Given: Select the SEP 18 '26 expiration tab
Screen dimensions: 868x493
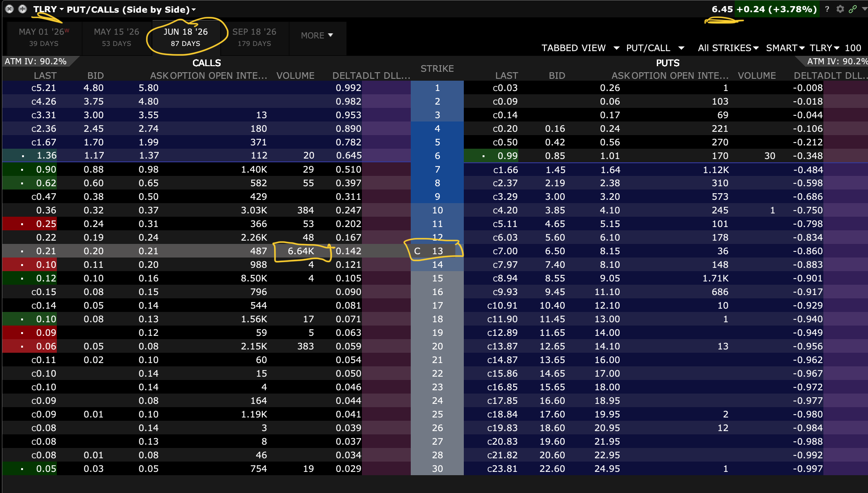Looking at the screenshot, I should click(x=254, y=37).
